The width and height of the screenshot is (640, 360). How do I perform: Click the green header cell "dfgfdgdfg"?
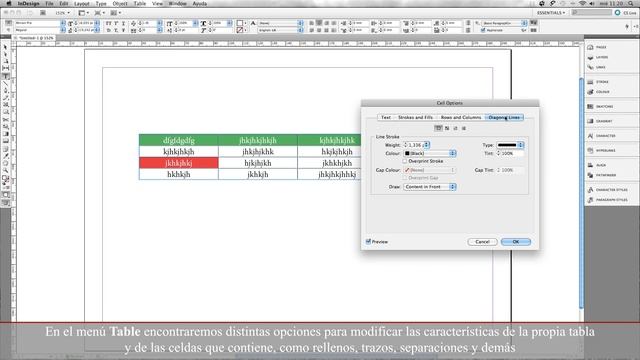click(x=179, y=140)
